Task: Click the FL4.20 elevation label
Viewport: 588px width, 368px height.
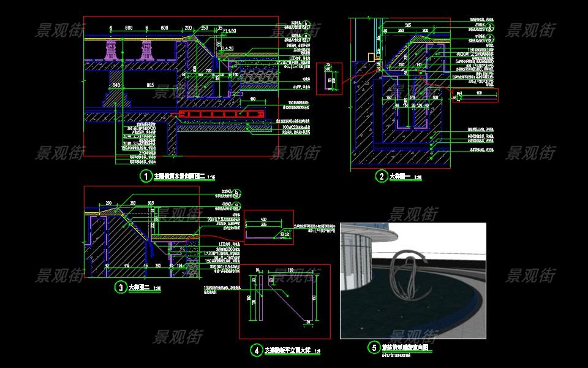Action: [x=227, y=48]
